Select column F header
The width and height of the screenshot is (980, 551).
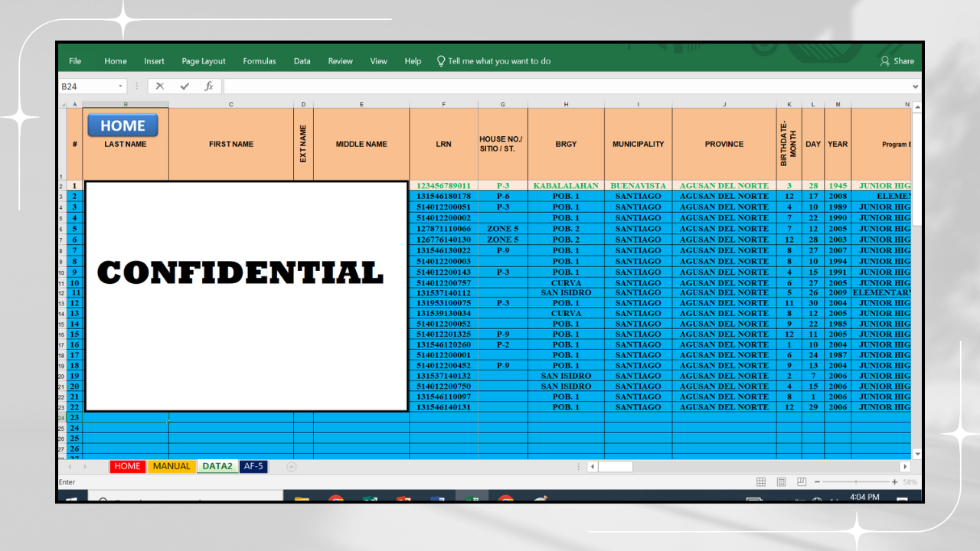(x=443, y=104)
